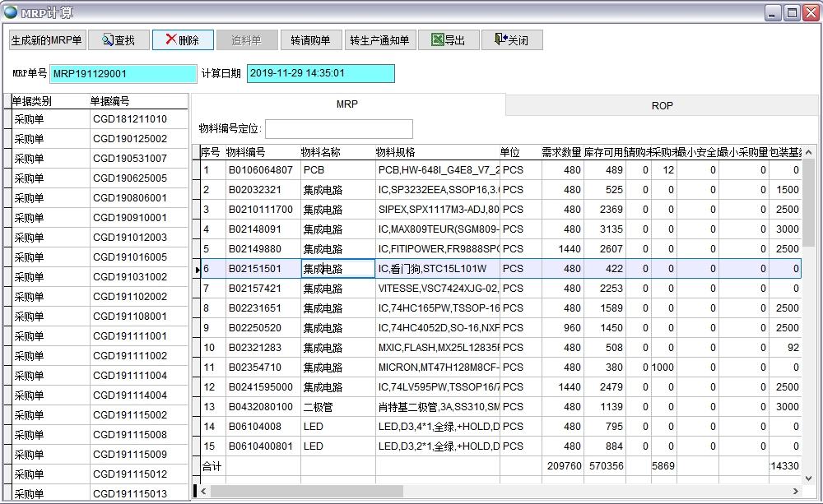Switch to the ROP tab

(662, 105)
